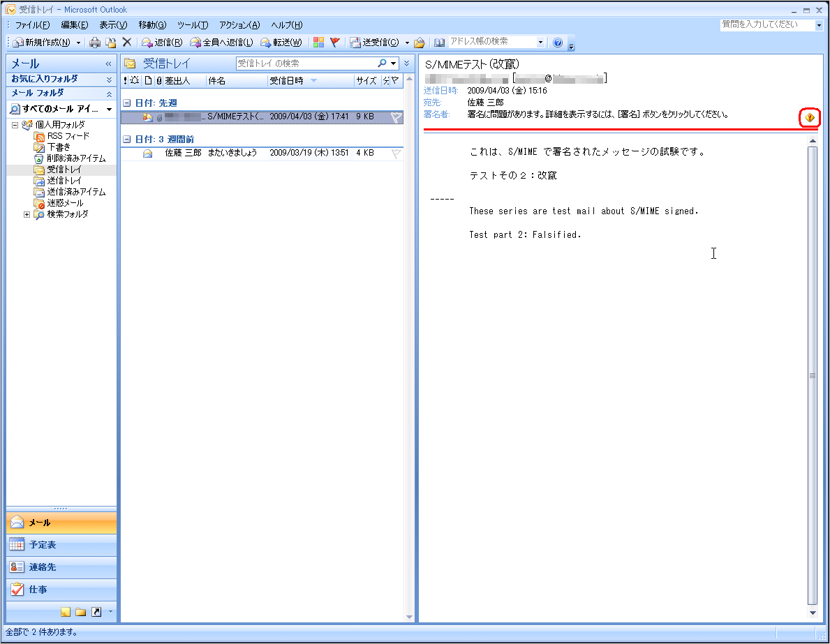
Task: Open ファイル(F) menu
Action: 32,25
